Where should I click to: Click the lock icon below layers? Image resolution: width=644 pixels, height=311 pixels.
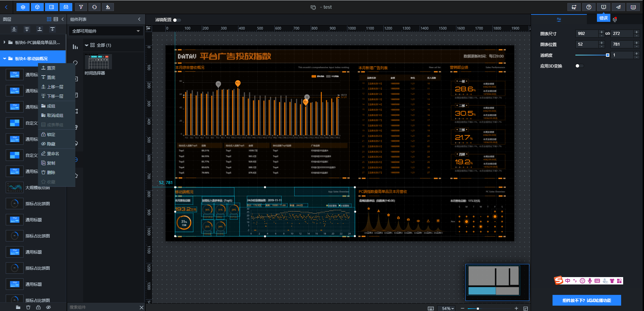pos(38,307)
